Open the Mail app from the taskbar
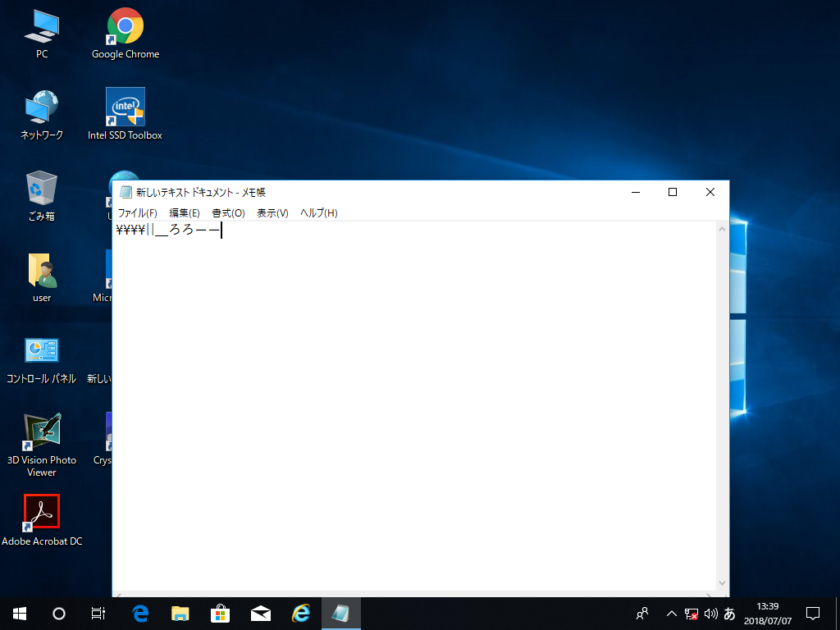The width and height of the screenshot is (840, 630). 261,613
